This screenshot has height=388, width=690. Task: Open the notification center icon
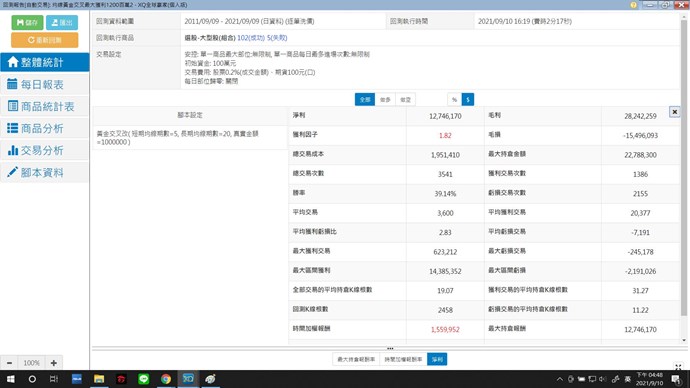click(676, 379)
